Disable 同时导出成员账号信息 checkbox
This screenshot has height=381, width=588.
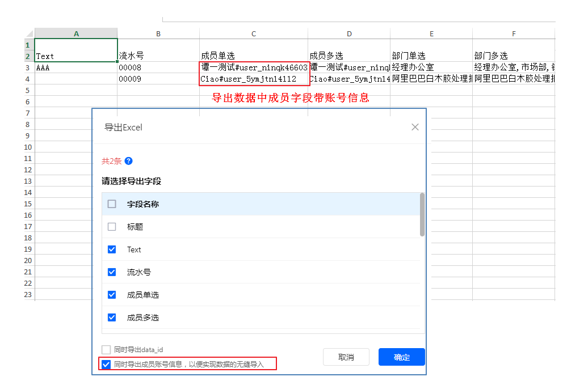106,364
